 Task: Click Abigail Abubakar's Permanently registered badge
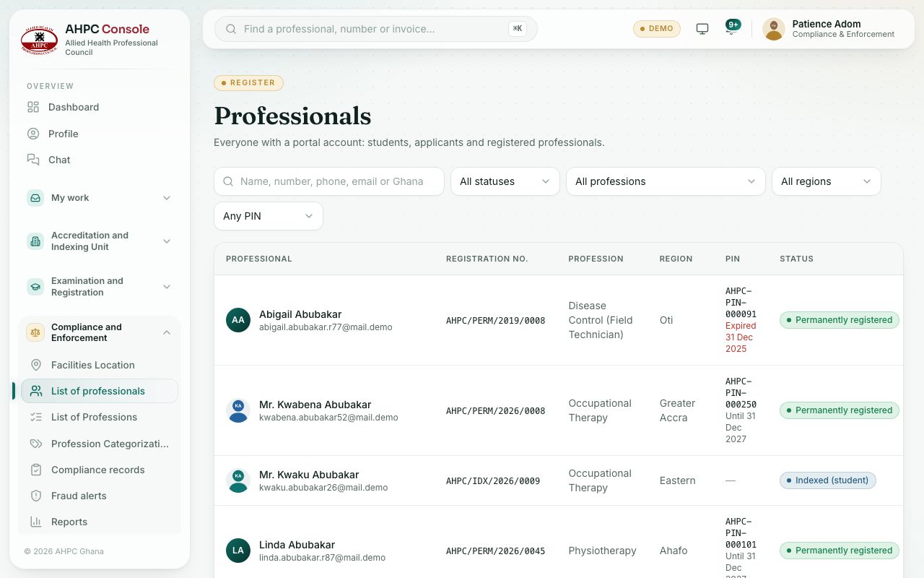tap(840, 320)
